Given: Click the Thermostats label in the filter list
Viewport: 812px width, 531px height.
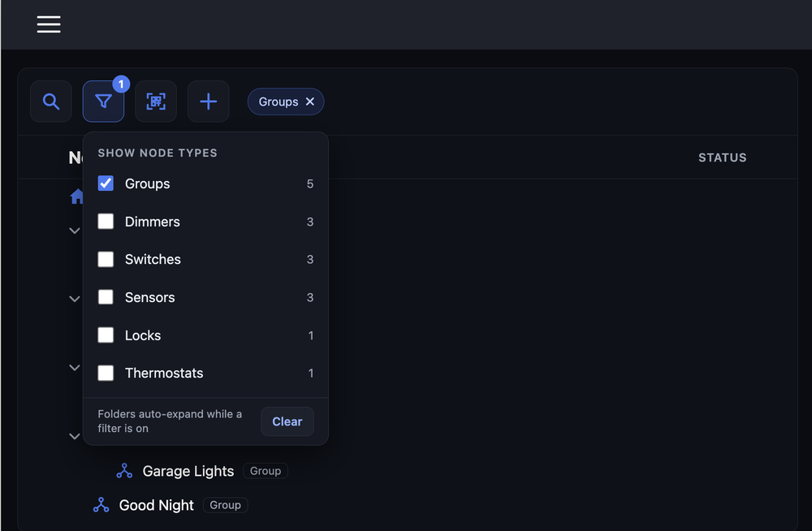Looking at the screenshot, I should [x=164, y=373].
